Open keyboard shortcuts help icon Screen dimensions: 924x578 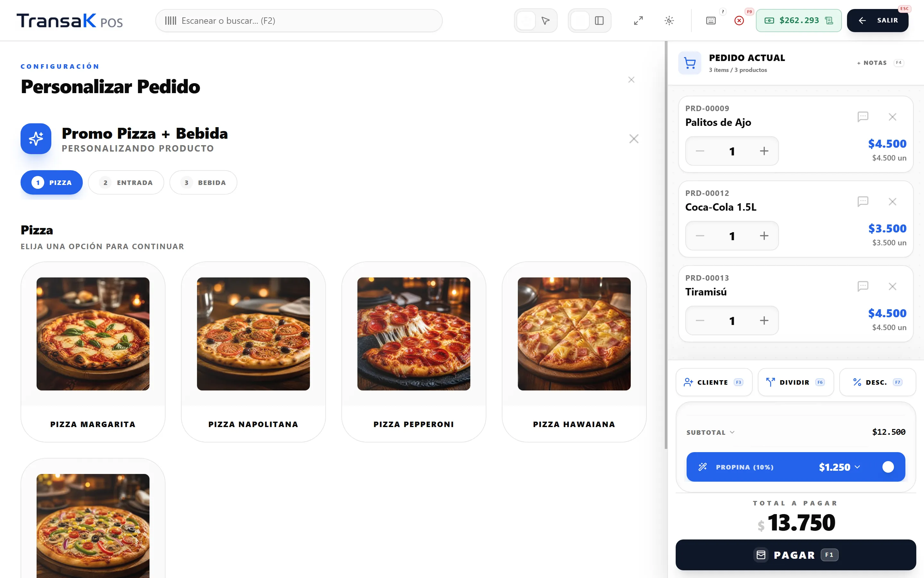click(x=711, y=21)
